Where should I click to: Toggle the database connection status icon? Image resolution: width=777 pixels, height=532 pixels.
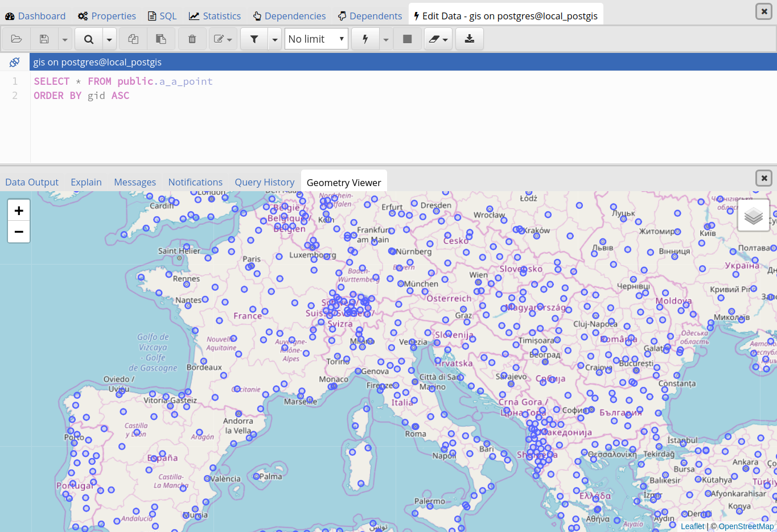coord(15,62)
